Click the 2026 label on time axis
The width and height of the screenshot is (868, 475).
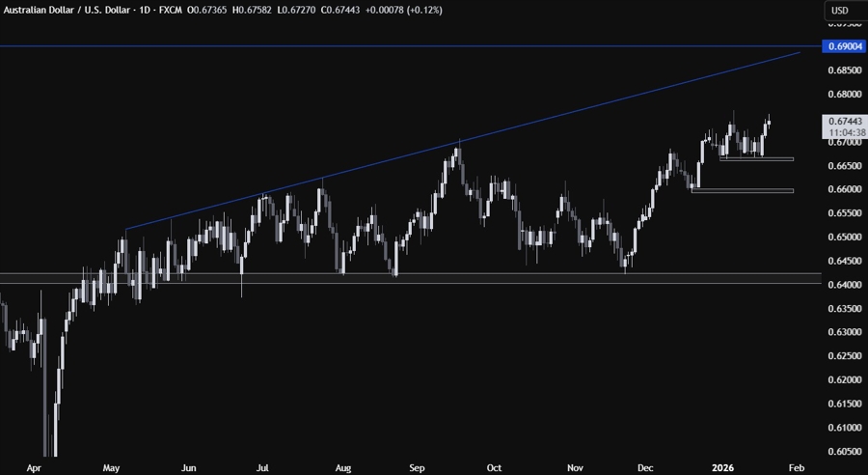[723, 469]
